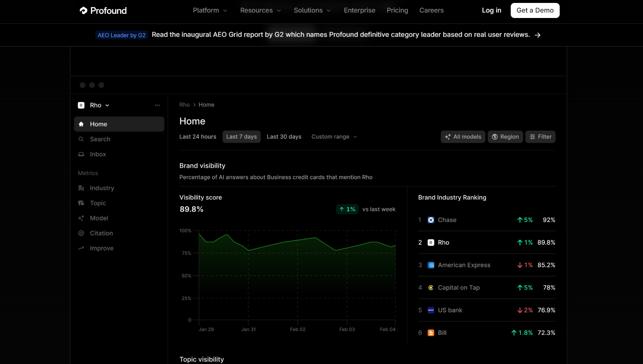
Task: Select the Search icon in the sidebar
Action: click(81, 139)
